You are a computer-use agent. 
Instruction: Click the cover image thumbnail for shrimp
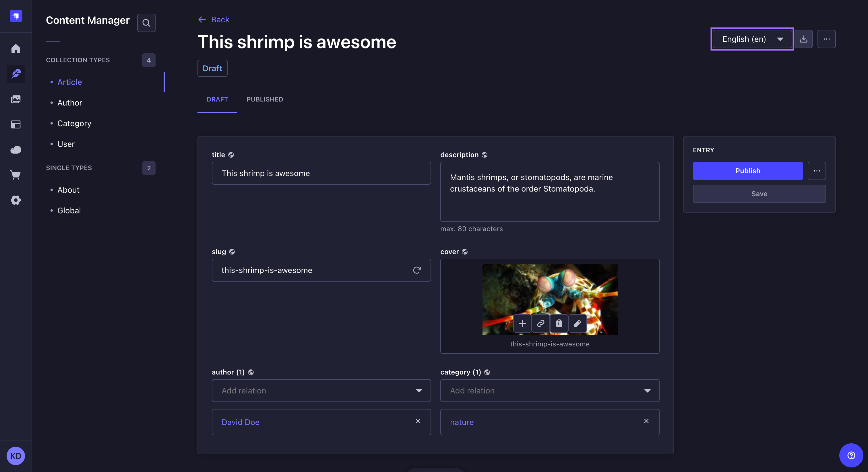click(x=549, y=299)
